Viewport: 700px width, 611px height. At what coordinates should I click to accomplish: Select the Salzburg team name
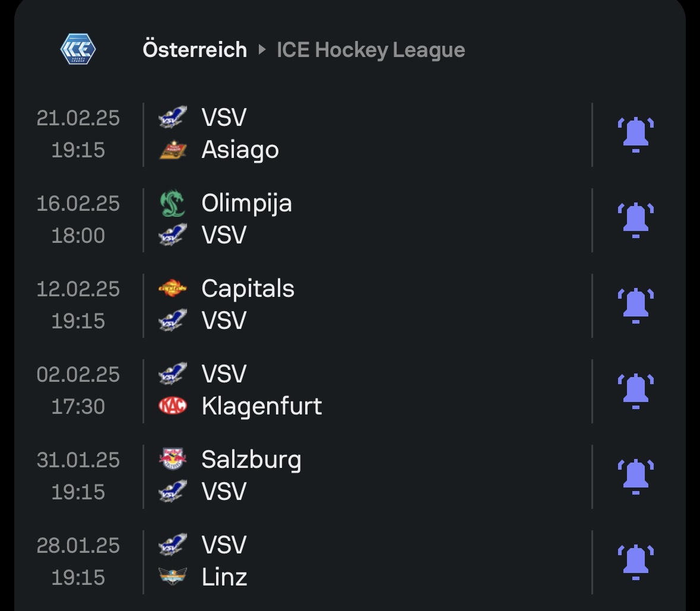(251, 460)
